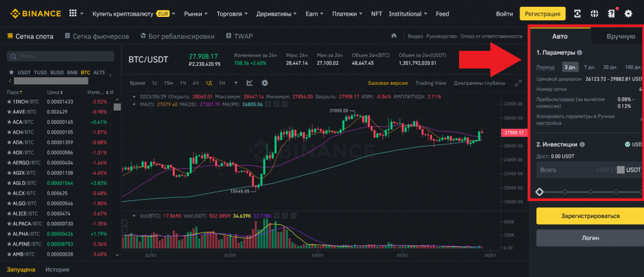Screen dimensions: 644x277
Task: Click the home icon beside Видео
Action: pyautogui.click(x=394, y=36)
